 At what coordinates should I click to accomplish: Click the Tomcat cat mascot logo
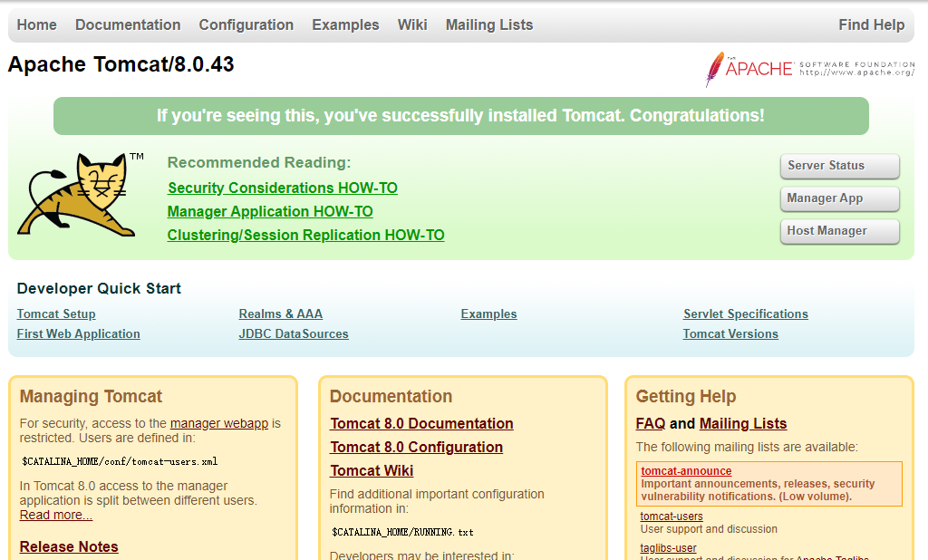77,195
